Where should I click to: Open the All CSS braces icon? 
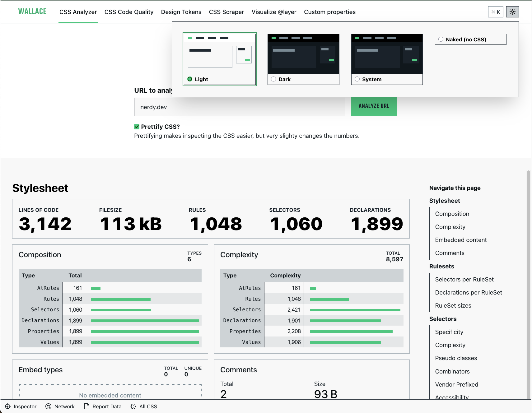[x=133, y=406]
